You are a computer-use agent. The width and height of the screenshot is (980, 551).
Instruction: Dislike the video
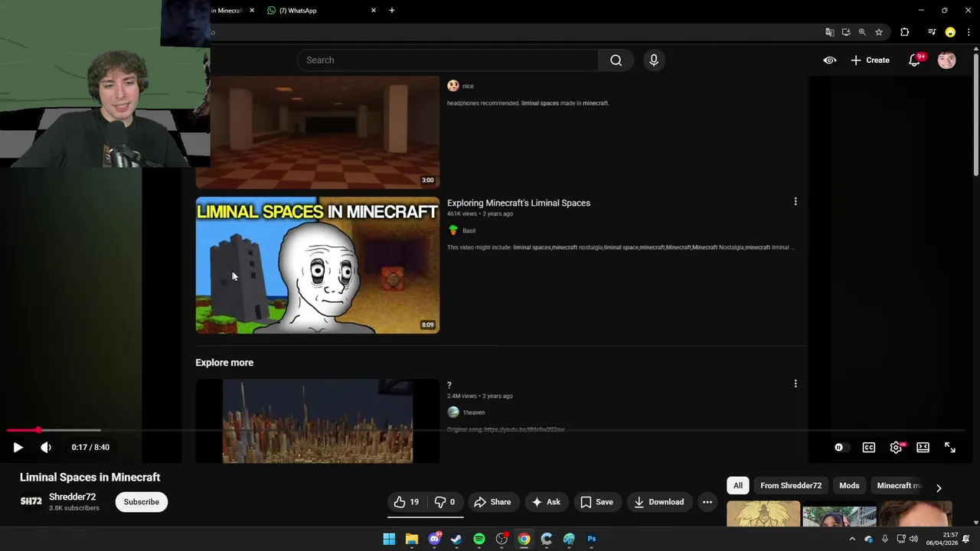coord(445,502)
